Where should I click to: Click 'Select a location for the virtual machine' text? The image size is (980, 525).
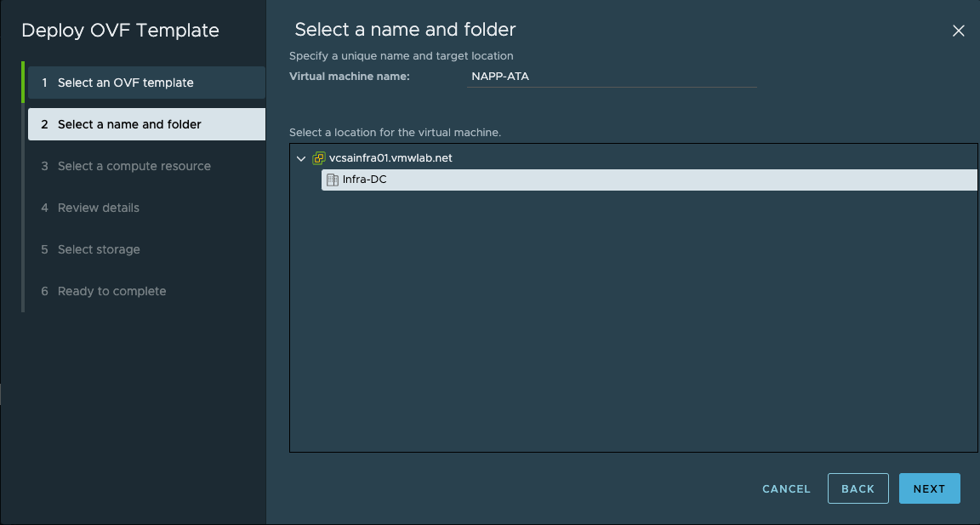[x=395, y=133]
